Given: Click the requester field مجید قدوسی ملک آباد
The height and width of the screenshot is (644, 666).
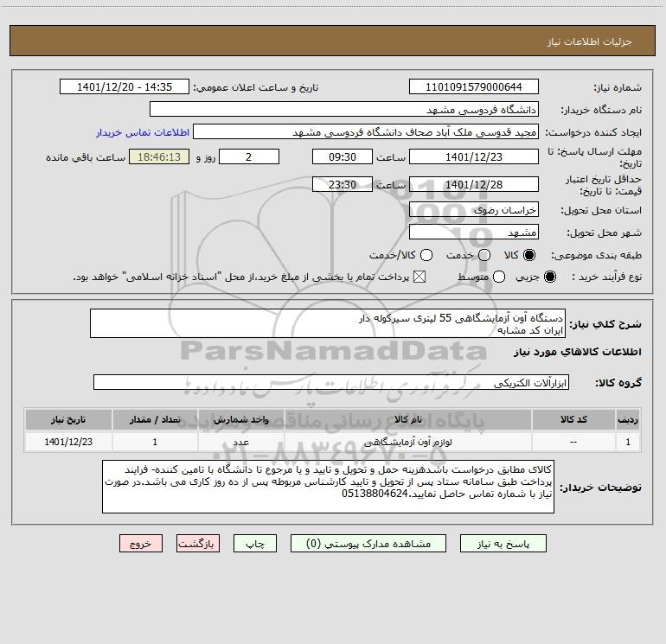Looking at the screenshot, I should point(366,131).
